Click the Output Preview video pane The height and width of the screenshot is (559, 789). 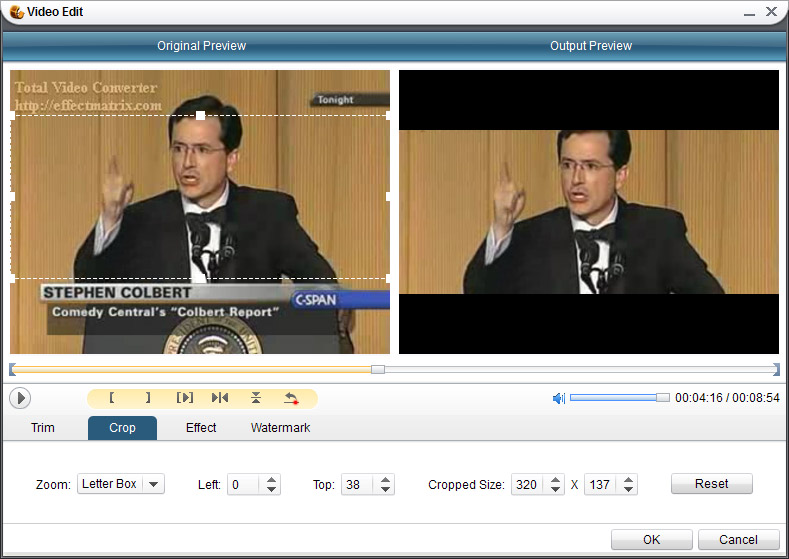click(589, 212)
